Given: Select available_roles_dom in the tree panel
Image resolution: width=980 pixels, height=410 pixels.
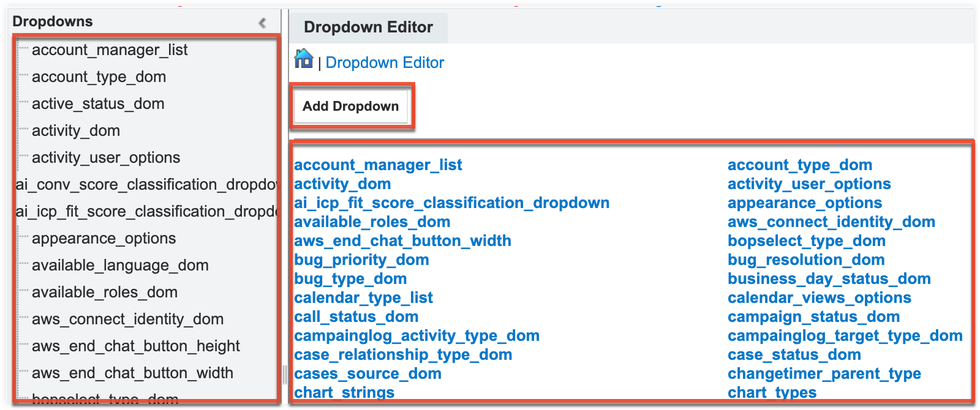Looking at the screenshot, I should click(x=105, y=293).
